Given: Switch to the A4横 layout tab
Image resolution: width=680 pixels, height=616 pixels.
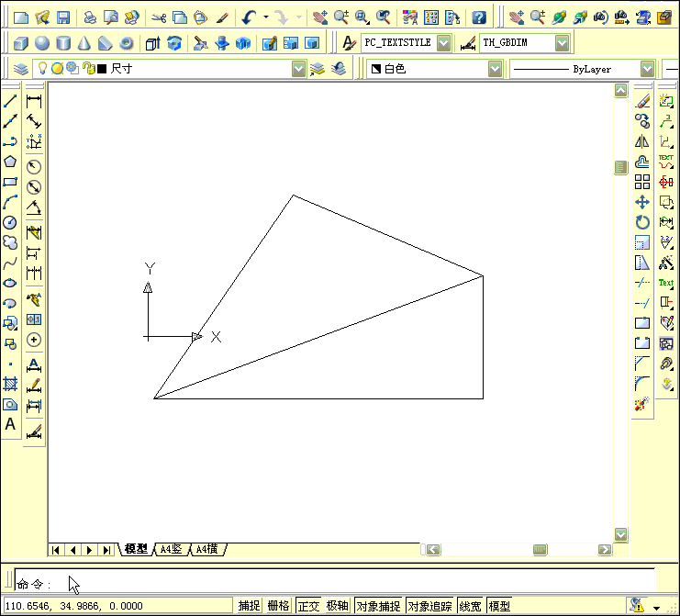Looking at the screenshot, I should coord(207,549).
